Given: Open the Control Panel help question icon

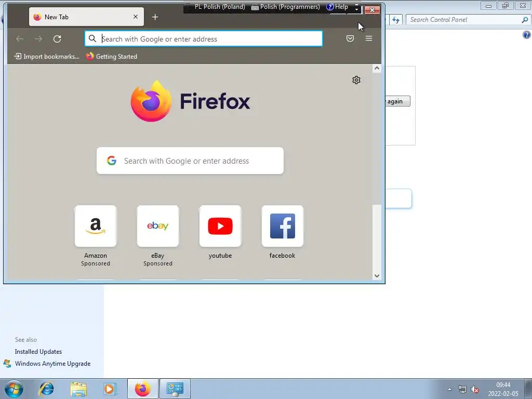Looking at the screenshot, I should pyautogui.click(x=527, y=35).
